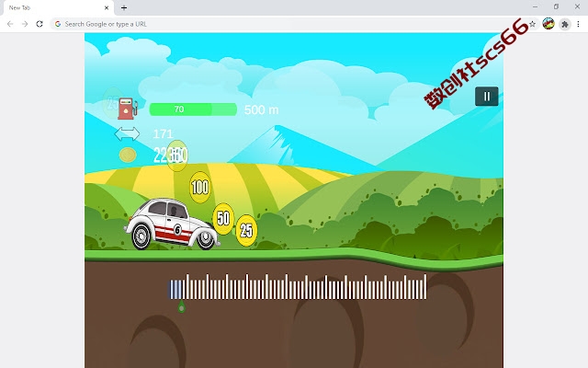Screen dimensions: 588x368
Task: Click the green fuel bar showing 70
Action: 193,109
